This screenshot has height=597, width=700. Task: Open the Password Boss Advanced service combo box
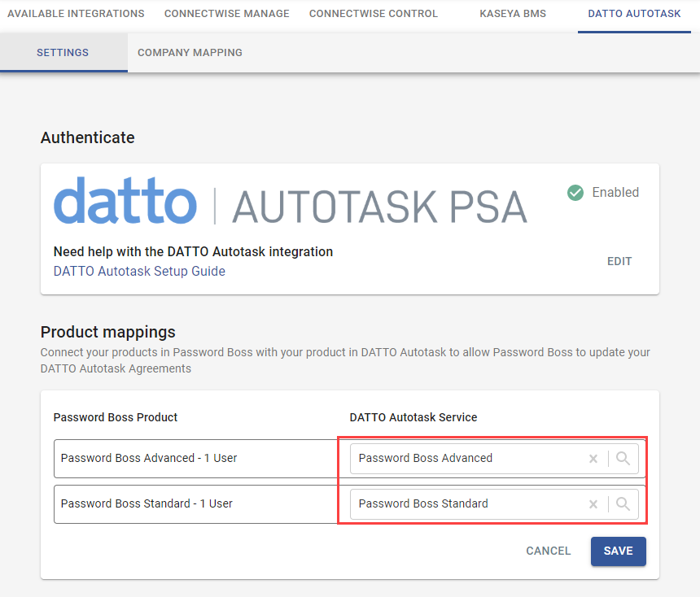click(x=494, y=458)
